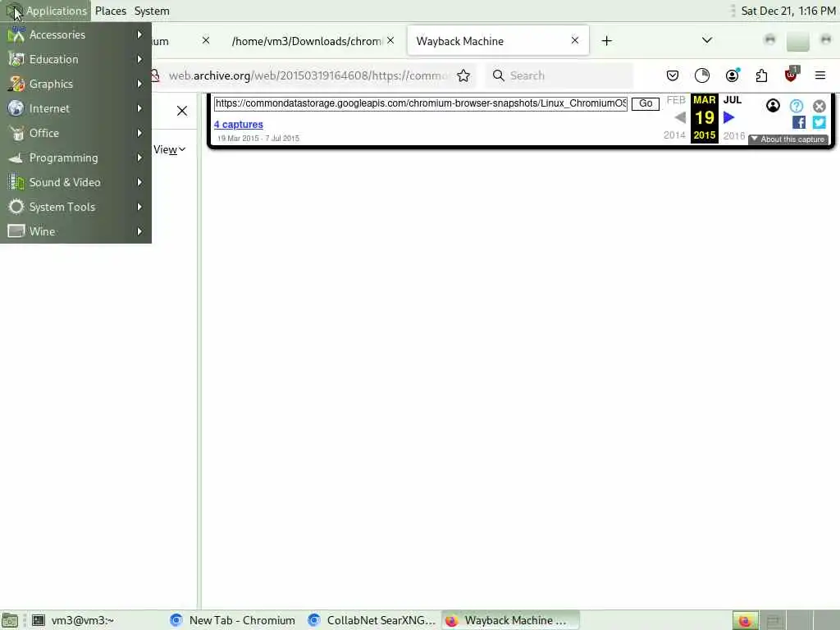Open the 4 captures link
Image resolution: width=840 pixels, height=630 pixels.
[x=239, y=125]
